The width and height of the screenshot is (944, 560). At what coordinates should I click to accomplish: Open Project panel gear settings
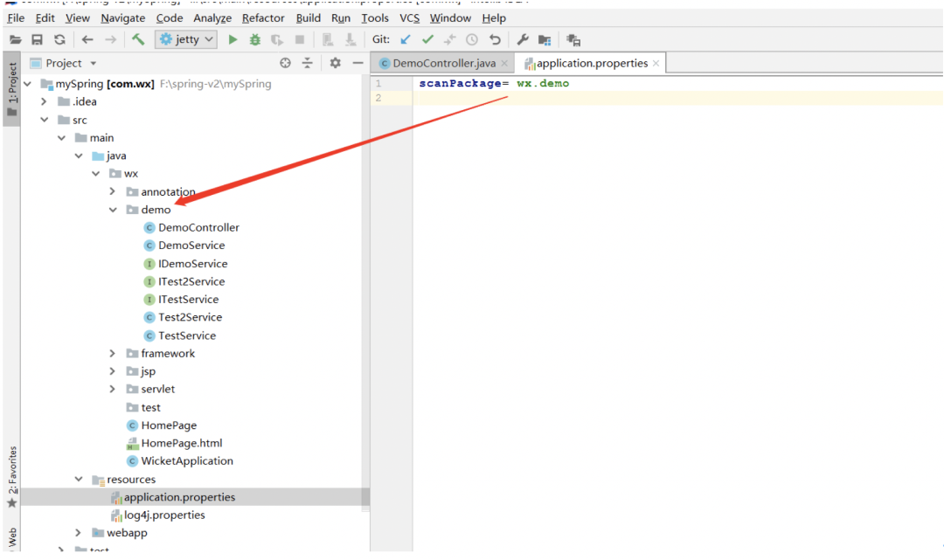336,63
